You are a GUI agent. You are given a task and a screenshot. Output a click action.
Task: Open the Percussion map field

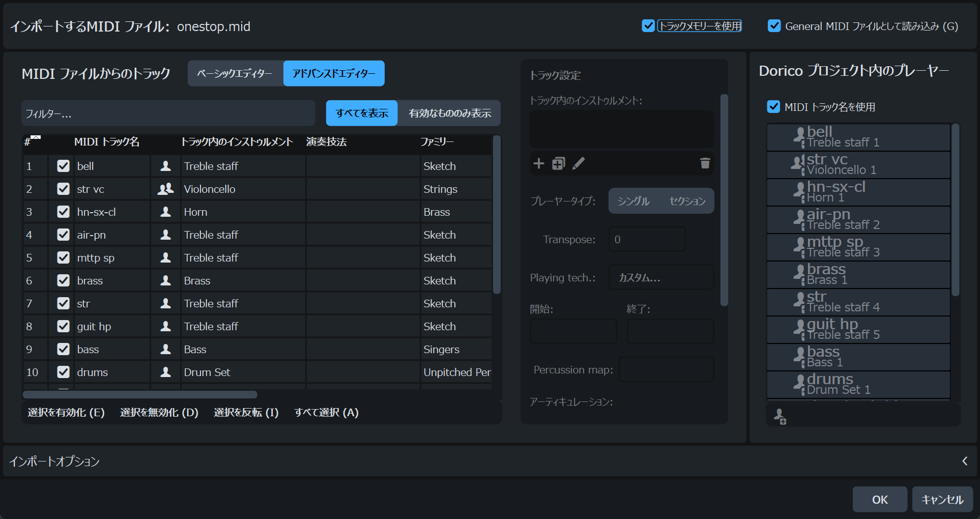click(x=666, y=370)
